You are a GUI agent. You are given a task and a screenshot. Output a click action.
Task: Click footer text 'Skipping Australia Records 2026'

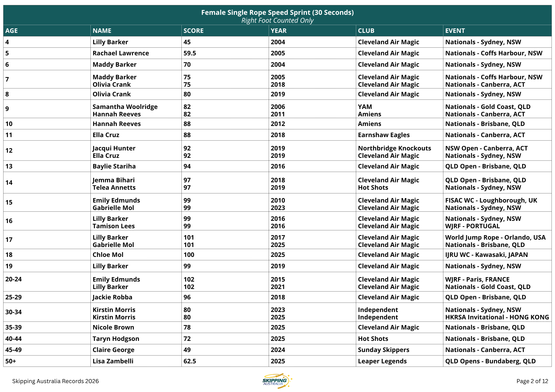pyautogui.click(x=55, y=381)
